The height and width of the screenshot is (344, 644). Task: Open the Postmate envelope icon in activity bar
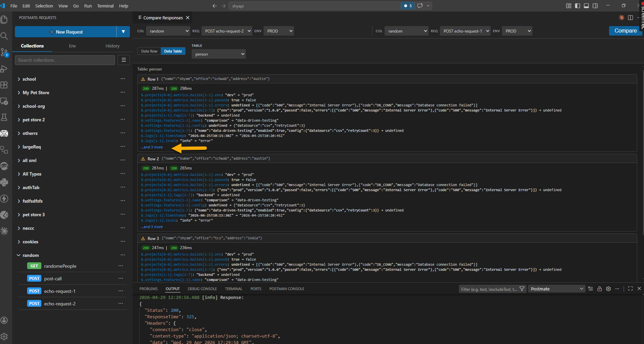tap(4, 134)
